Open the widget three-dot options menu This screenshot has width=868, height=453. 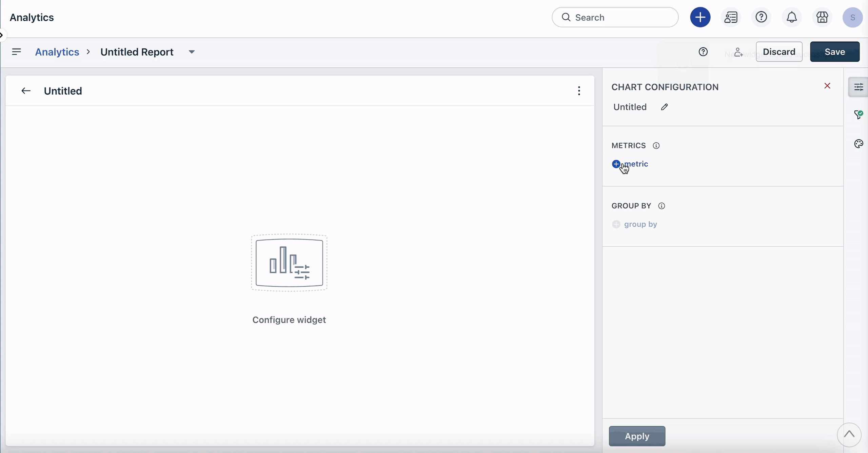coord(579,91)
